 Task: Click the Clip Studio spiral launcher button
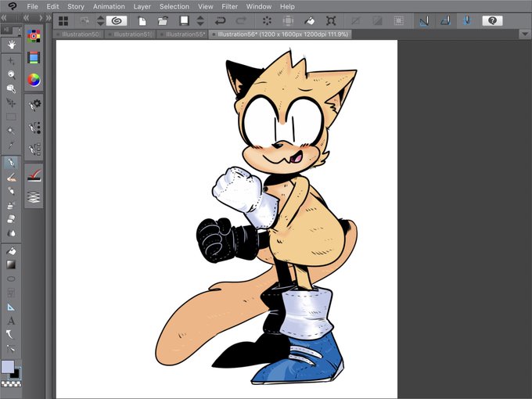click(117, 21)
